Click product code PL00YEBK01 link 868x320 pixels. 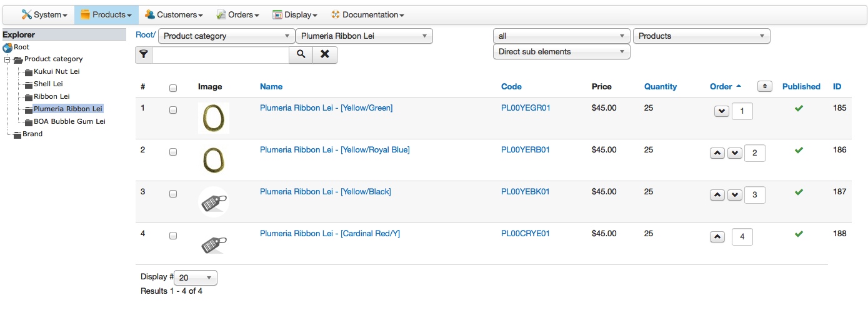525,192
